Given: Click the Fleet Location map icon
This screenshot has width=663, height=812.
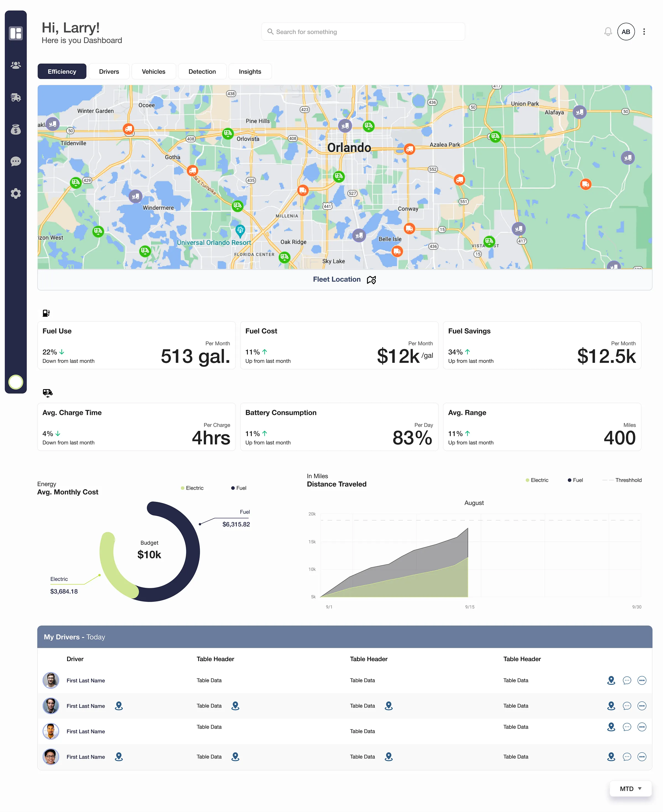Looking at the screenshot, I should click(x=371, y=280).
